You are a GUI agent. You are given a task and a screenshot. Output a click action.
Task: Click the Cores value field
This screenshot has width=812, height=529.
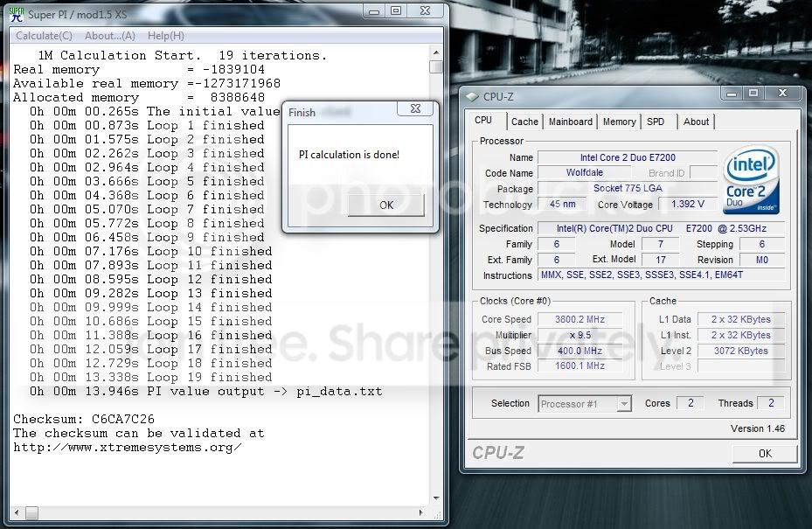click(x=691, y=403)
